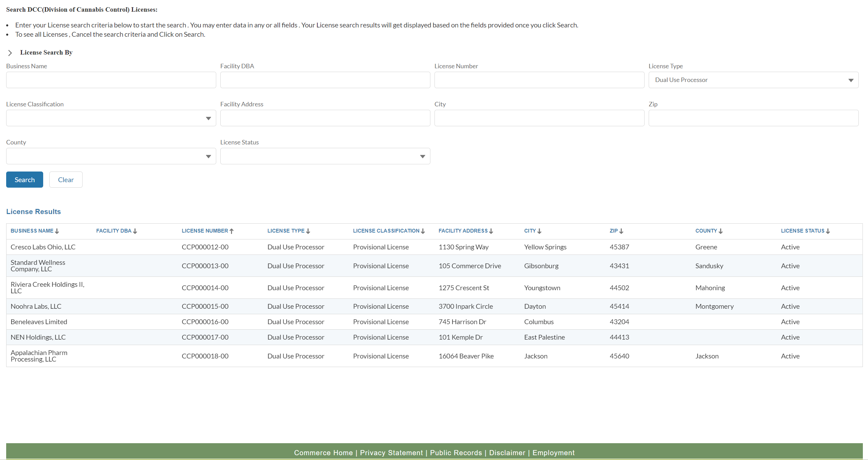
Task: Focus the License Number input field
Action: (539, 80)
